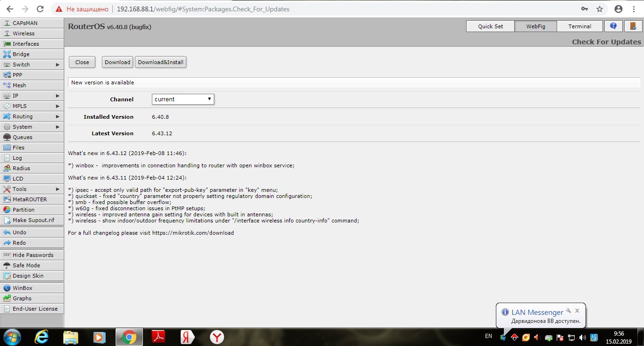The image size is (644, 346).
Task: Go to Interfaces in the sidebar
Action: point(32,44)
